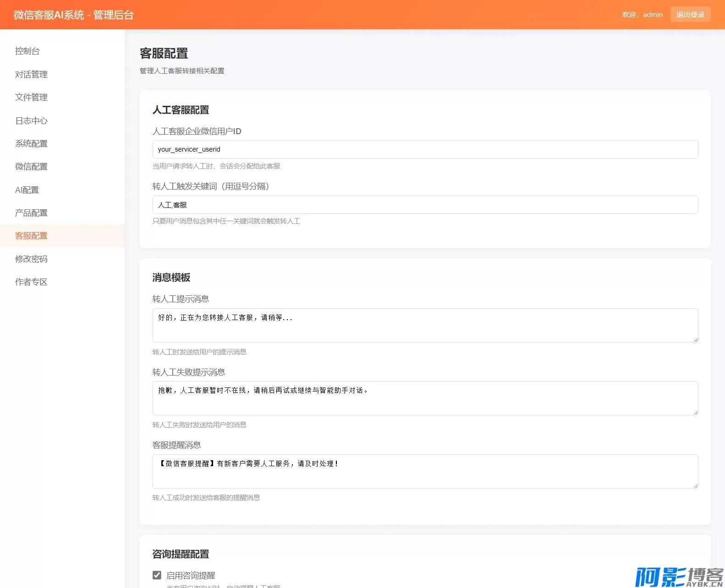Screen dimensions: 725x588
Task: Open 修改密码 page
Action: 31,259
